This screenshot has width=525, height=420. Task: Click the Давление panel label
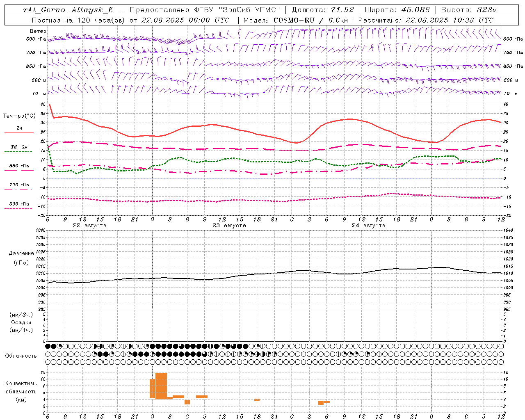pos(21,253)
